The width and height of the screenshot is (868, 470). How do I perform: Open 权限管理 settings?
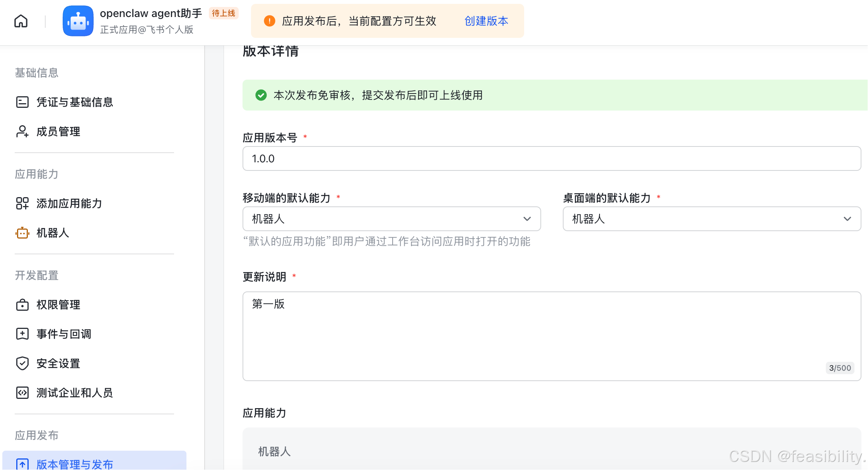point(58,305)
